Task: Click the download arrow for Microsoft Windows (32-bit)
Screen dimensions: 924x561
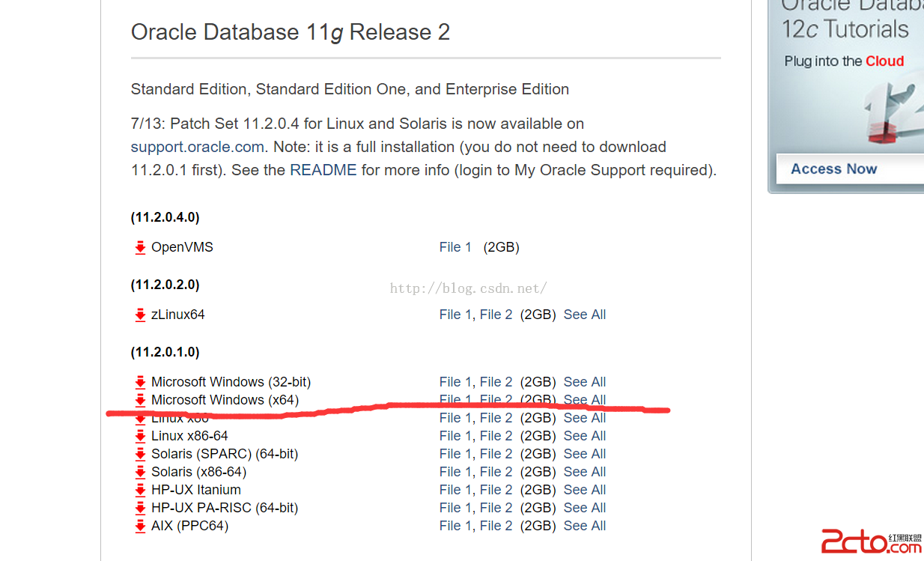Action: point(140,383)
